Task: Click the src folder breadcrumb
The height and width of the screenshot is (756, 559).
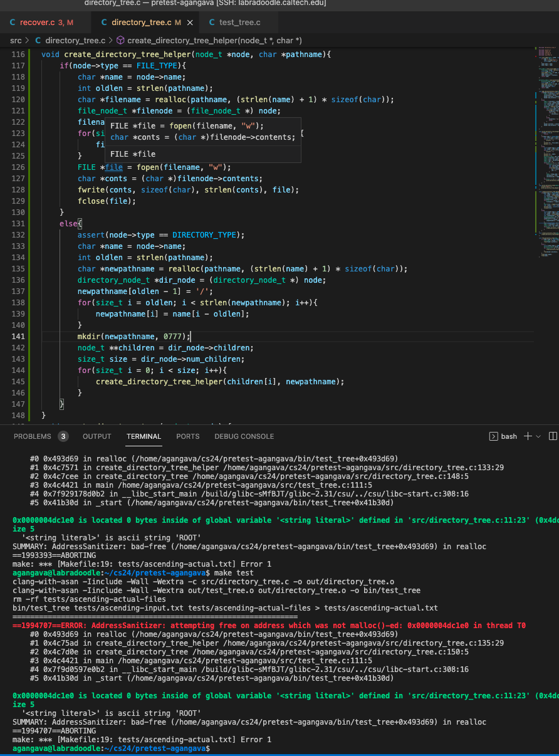Action: click(16, 41)
